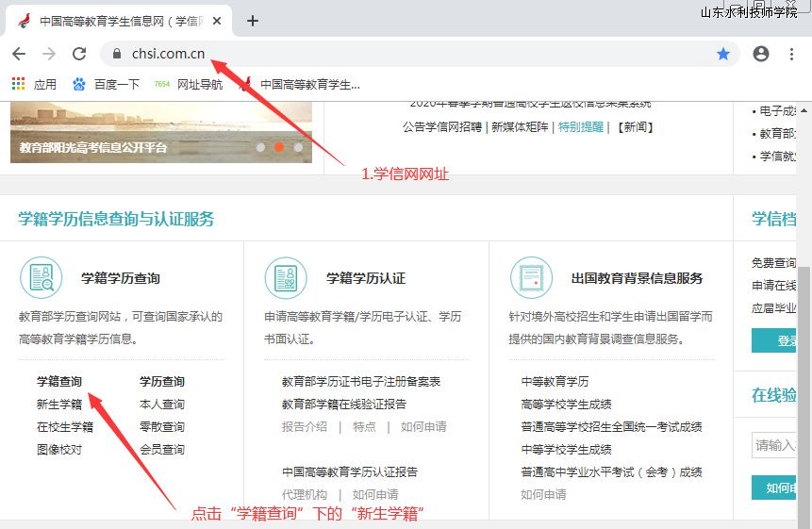Close the 中国高等教育学生信息网 tab
812x529 pixels.
click(217, 22)
